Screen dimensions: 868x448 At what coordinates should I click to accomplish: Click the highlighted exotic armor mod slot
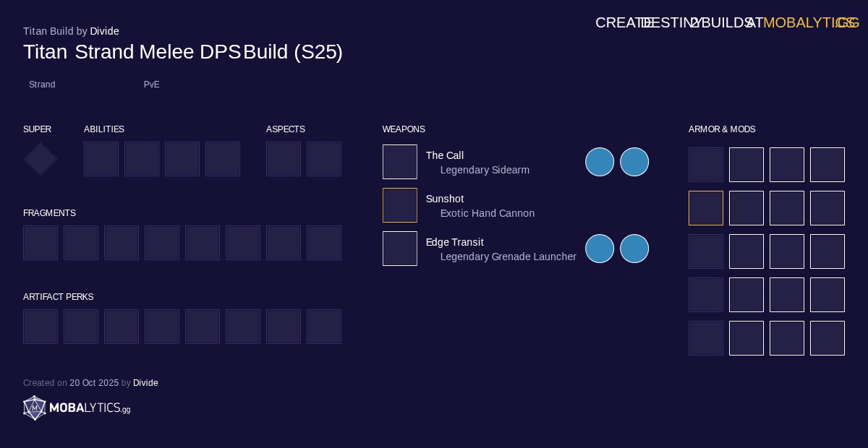(706, 208)
